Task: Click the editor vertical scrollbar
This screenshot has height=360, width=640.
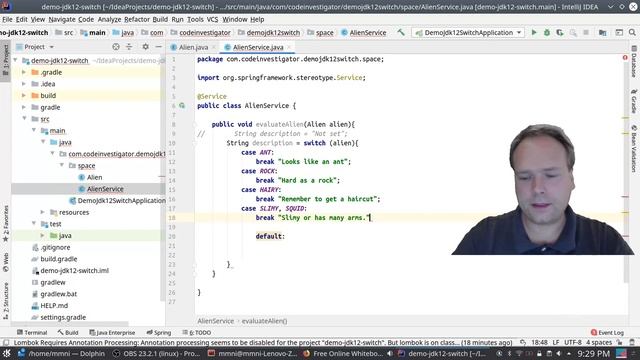Action: (x=625, y=171)
